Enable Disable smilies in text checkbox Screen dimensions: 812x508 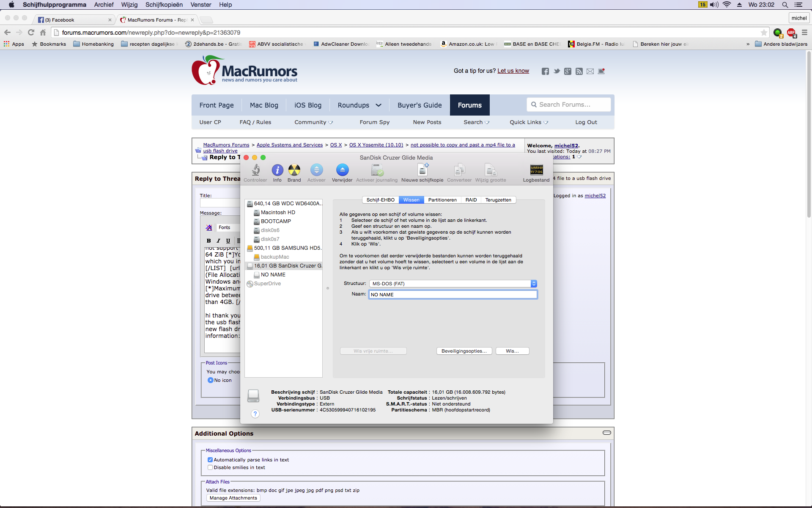[210, 467]
